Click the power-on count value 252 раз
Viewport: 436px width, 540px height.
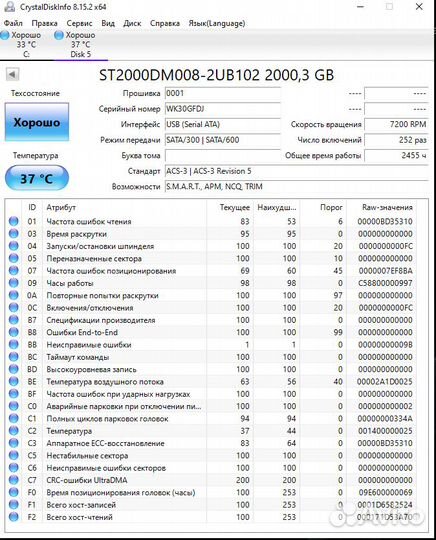coord(396,140)
